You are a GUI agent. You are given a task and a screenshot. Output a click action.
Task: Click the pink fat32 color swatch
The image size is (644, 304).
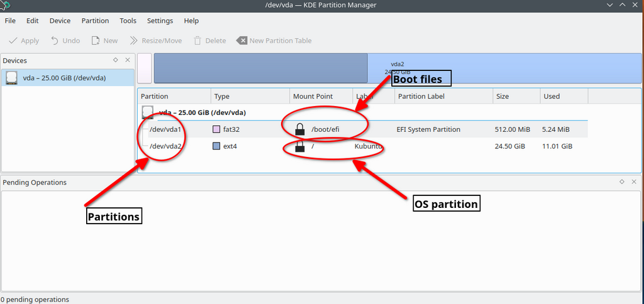point(217,129)
